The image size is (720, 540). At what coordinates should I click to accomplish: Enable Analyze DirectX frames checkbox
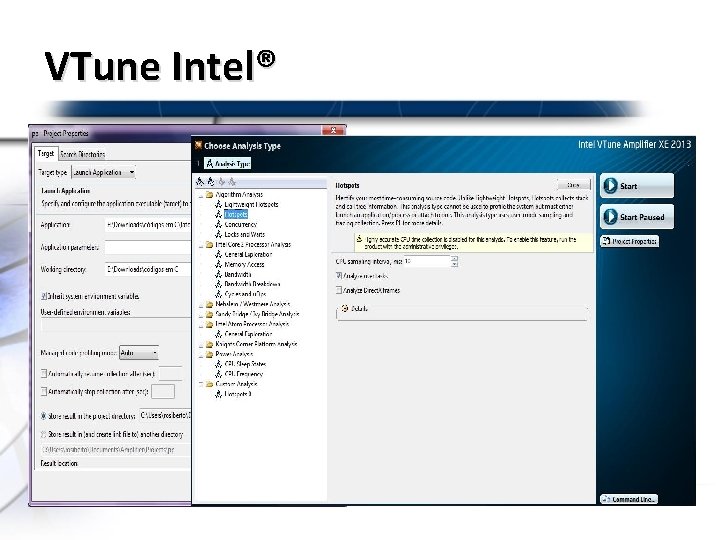[x=339, y=290]
